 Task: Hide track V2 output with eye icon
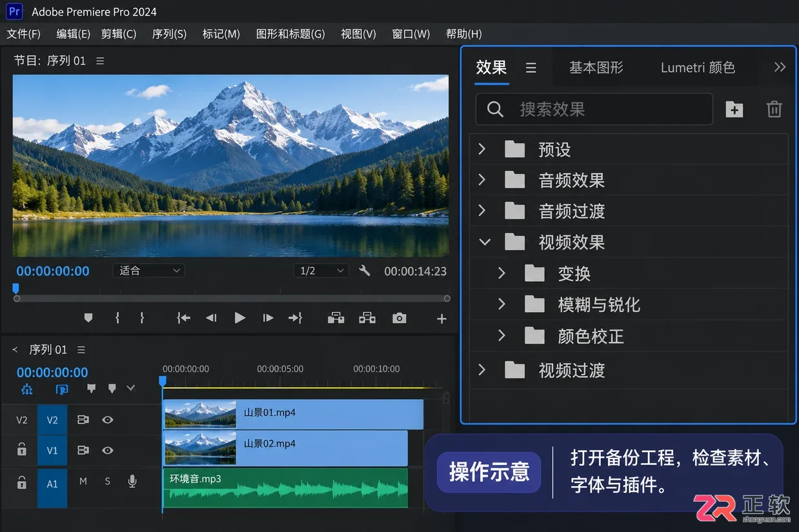[x=108, y=420]
